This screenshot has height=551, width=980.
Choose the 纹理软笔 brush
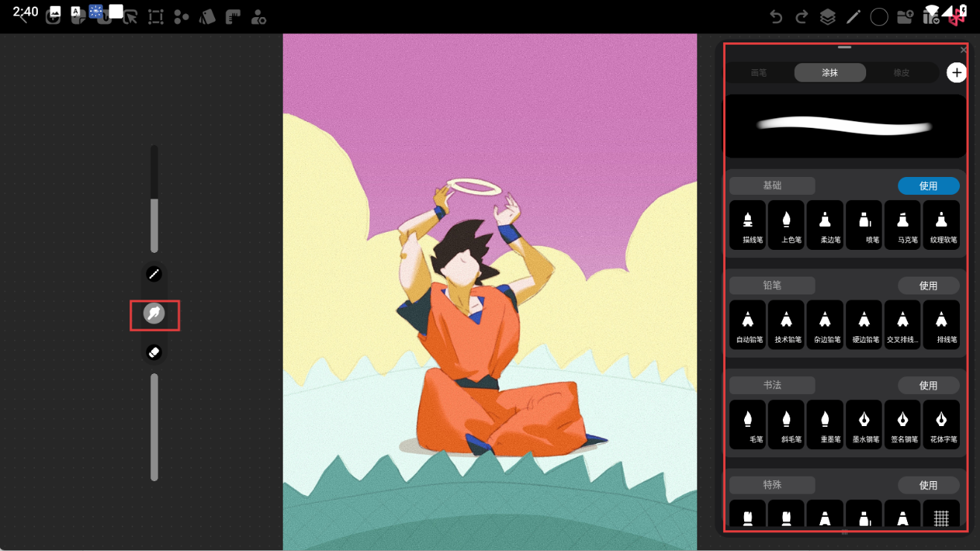[x=941, y=225]
